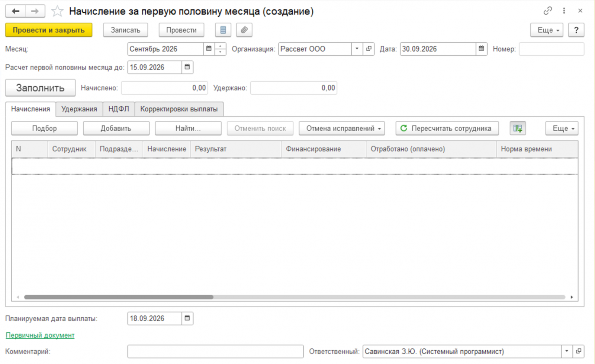
Task: Open the document report list icon
Action: pos(223,30)
